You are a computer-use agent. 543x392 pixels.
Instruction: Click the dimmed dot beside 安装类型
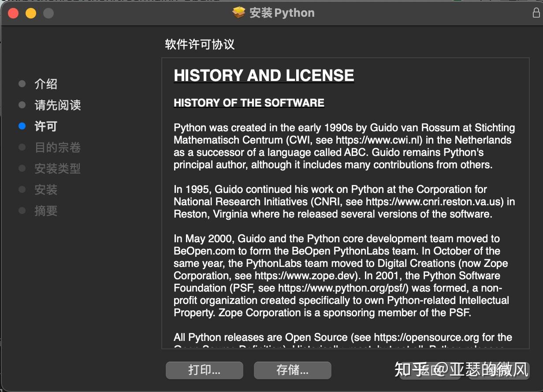[x=22, y=168]
